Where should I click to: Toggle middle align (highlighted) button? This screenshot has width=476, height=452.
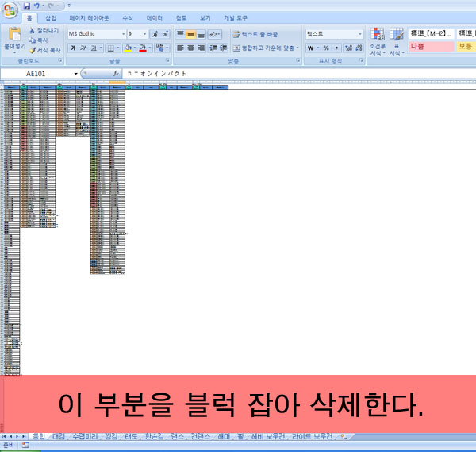[190, 34]
